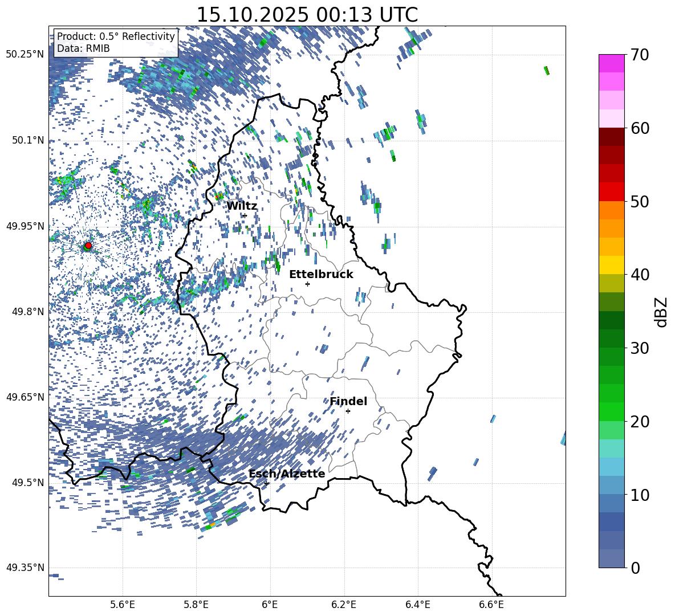Click the blue colorbar segment at 10 dBZ
Viewport: 675px width, 616px height.
coord(611,486)
